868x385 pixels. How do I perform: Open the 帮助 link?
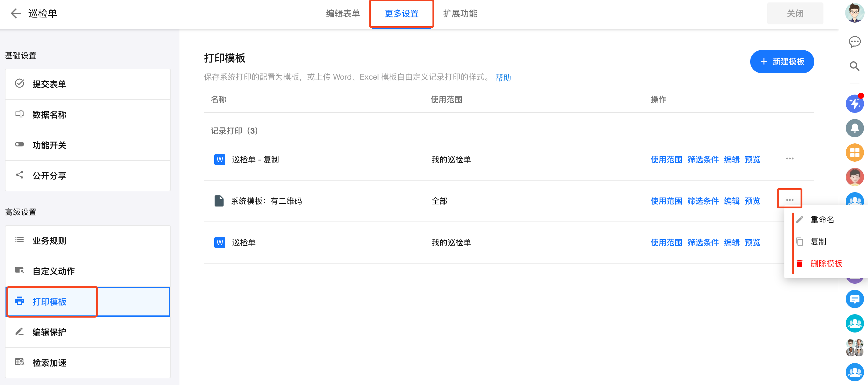coord(503,78)
